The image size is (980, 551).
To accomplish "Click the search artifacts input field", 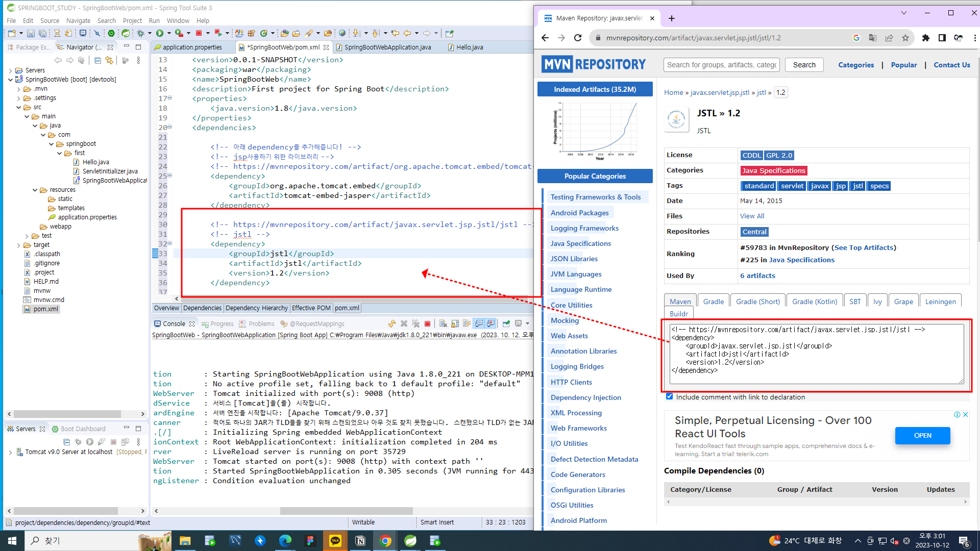I will point(721,65).
